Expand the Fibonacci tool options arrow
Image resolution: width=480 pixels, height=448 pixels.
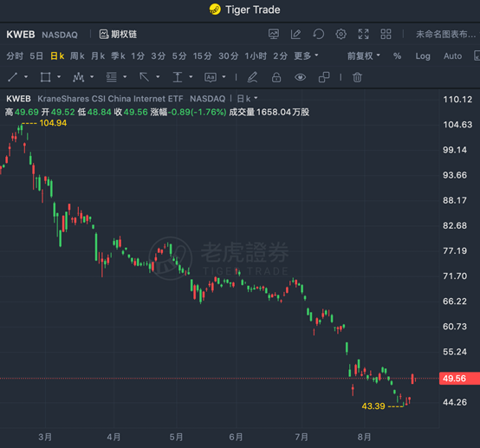(125, 77)
